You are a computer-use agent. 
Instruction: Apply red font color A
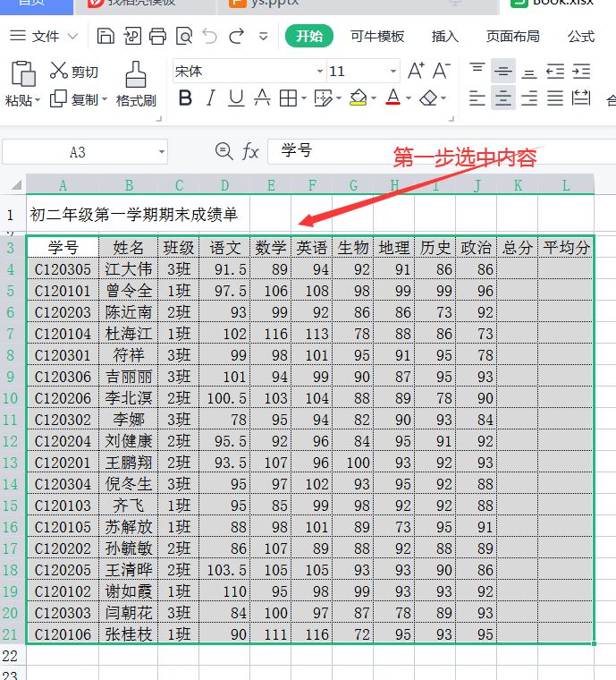[392, 98]
